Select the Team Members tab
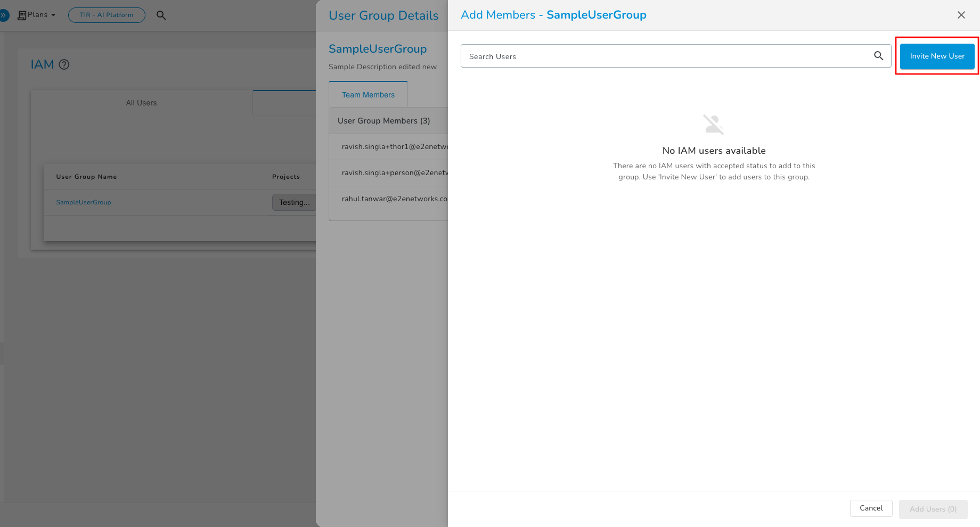This screenshot has height=527, width=980. click(368, 95)
